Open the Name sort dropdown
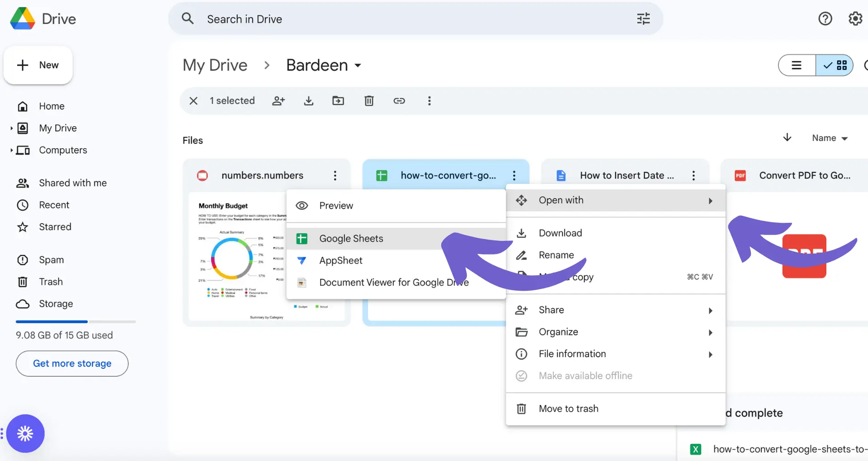This screenshot has height=461, width=868. pos(830,138)
